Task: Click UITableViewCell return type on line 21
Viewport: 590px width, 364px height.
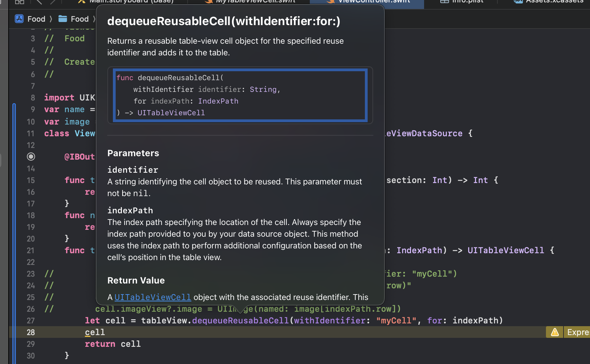Action: (x=506, y=250)
